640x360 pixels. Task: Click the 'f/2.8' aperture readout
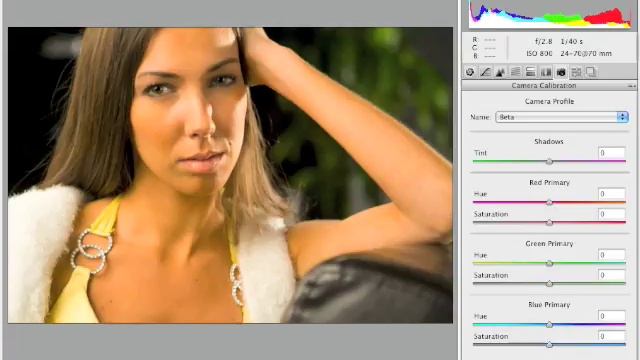(543, 42)
